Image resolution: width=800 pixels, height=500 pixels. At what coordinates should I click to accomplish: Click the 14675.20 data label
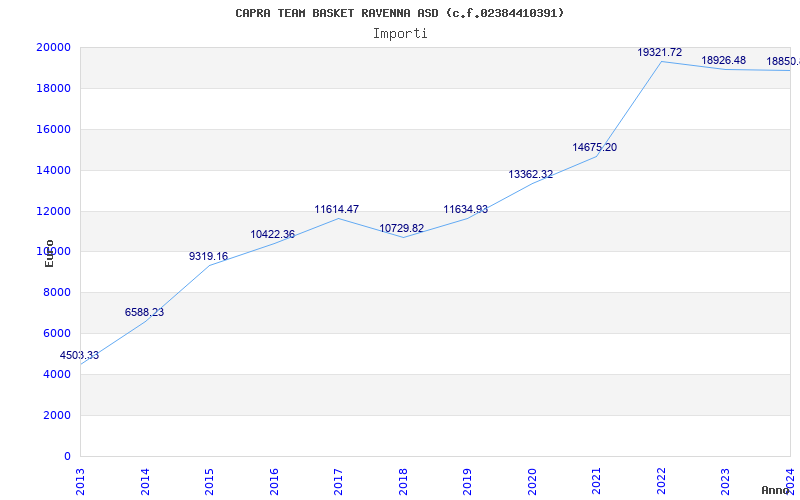pos(594,147)
